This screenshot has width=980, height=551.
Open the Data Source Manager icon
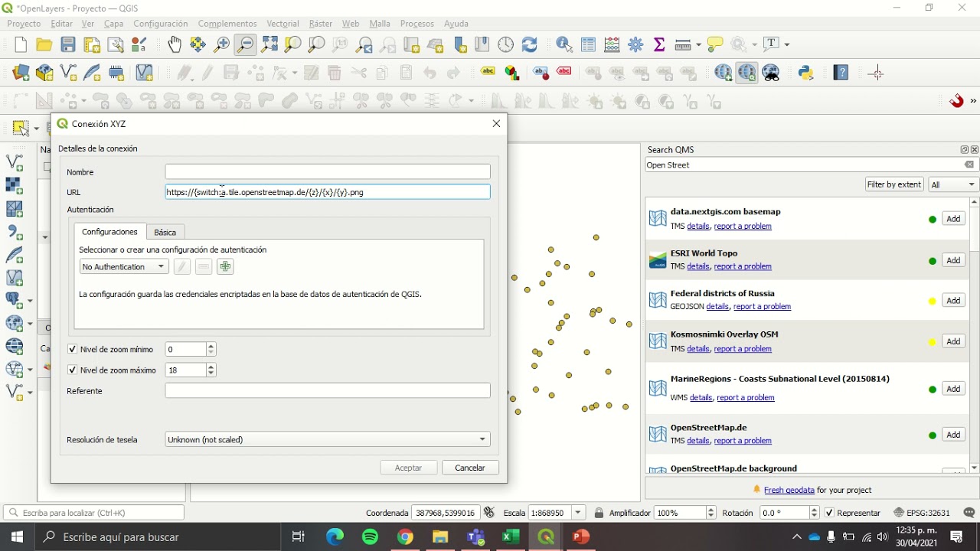tap(21, 73)
